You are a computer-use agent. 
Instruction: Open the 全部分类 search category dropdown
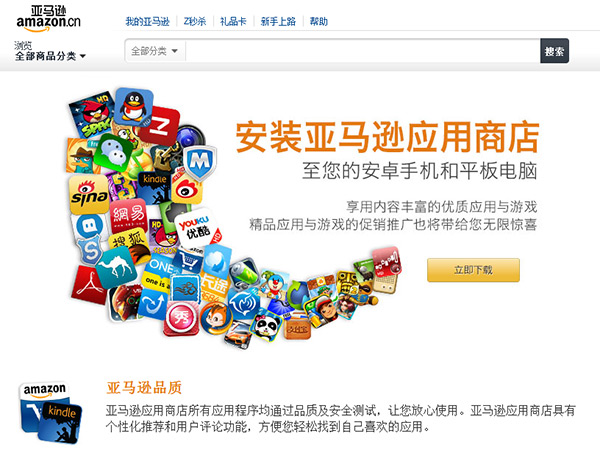click(x=155, y=51)
